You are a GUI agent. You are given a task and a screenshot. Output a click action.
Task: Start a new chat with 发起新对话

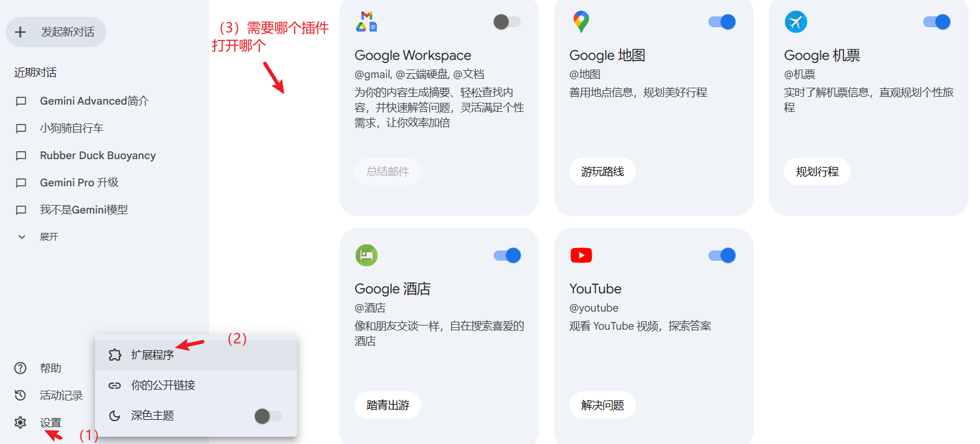56,32
